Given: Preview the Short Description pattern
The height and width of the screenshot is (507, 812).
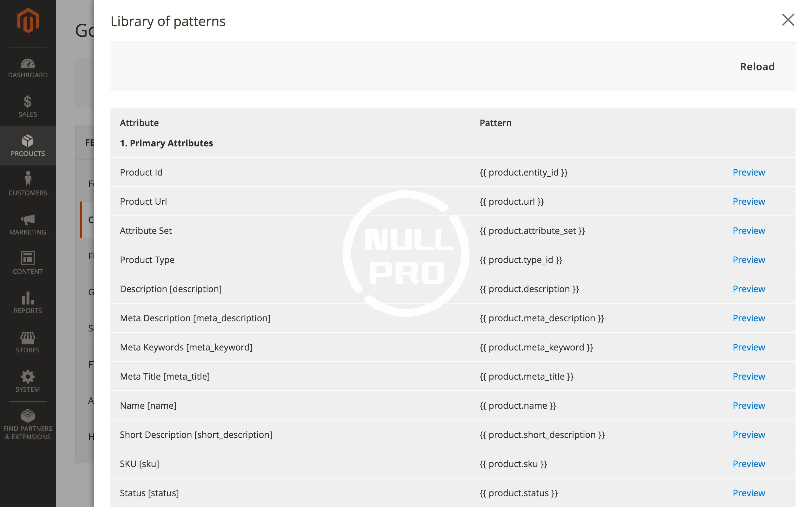Looking at the screenshot, I should 749,435.
